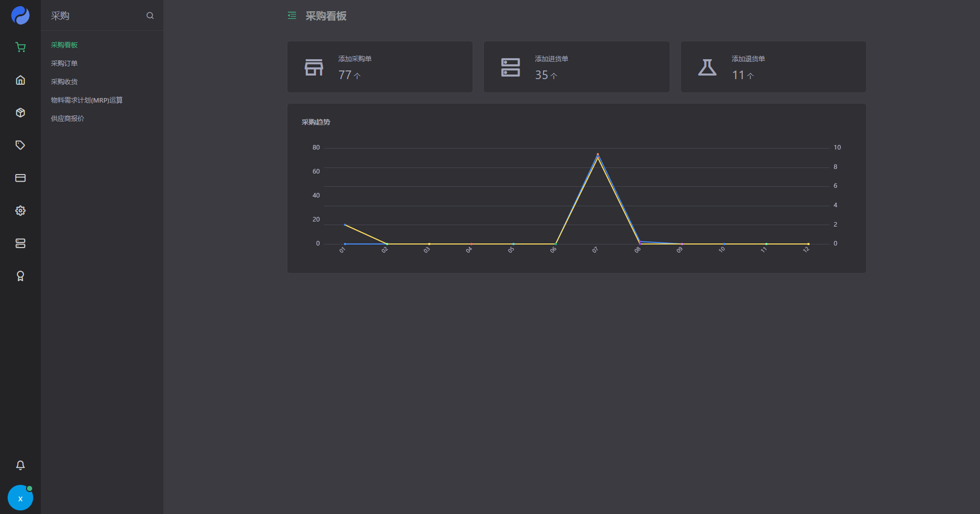This screenshot has height=514, width=980.
Task: Click the value 35 on receipt card
Action: point(542,75)
